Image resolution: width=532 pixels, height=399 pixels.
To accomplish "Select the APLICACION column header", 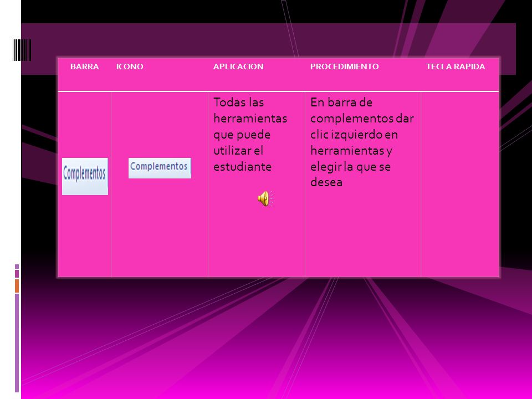I will [x=238, y=66].
